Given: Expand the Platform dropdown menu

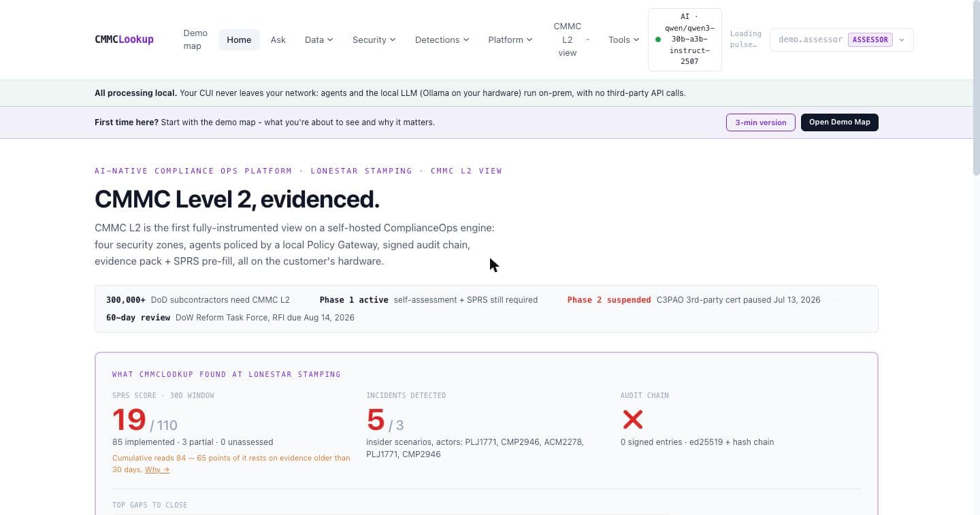Looking at the screenshot, I should tap(510, 39).
